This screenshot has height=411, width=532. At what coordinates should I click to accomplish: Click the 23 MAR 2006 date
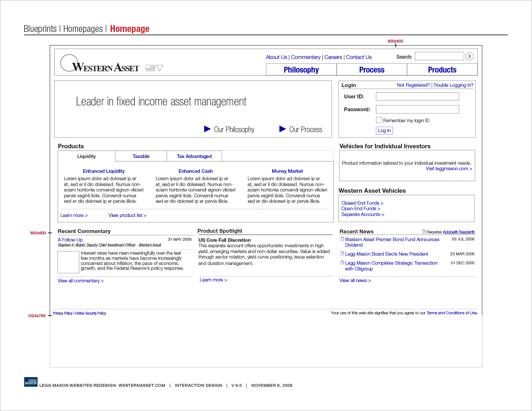tap(462, 254)
